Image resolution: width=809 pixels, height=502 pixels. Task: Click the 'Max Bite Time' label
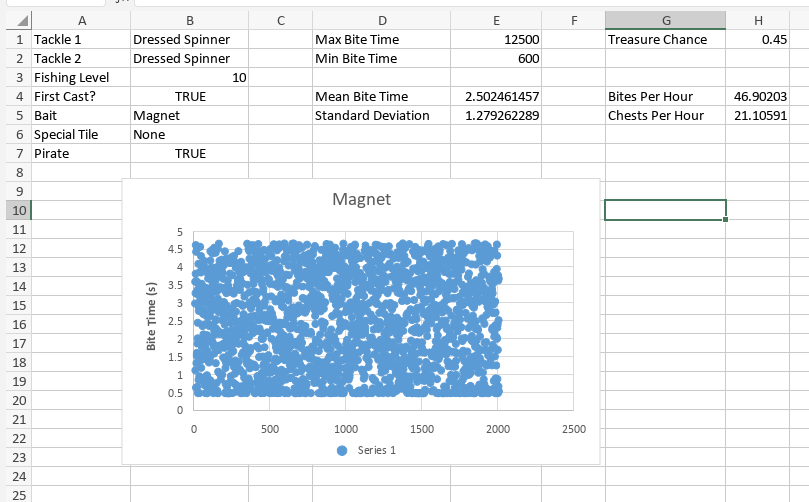[382, 40]
